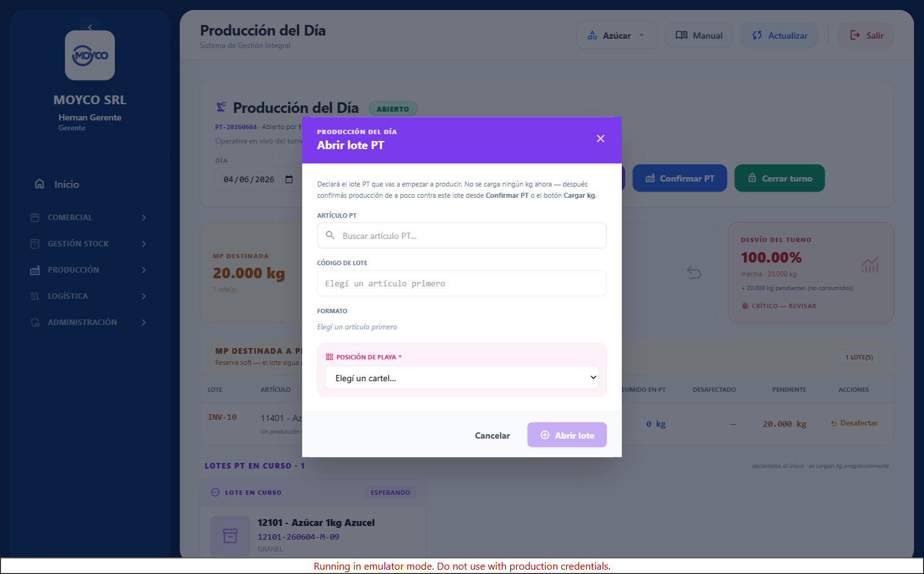
Task: Click the chart icon in Desvío del Turno
Action: 870,265
